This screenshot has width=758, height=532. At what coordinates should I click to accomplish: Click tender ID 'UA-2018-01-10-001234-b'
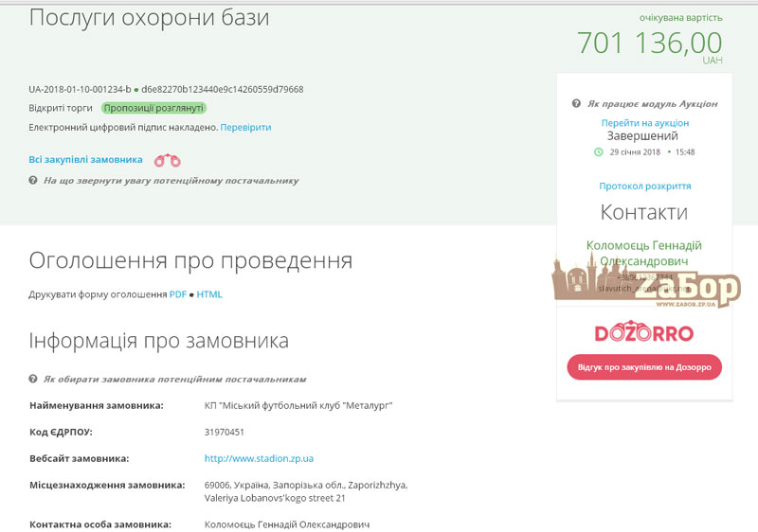point(80,89)
